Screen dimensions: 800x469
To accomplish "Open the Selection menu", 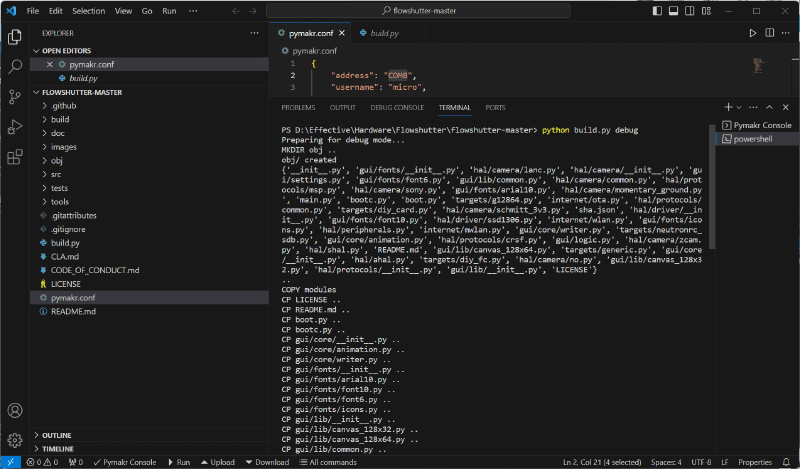I will pyautogui.click(x=88, y=10).
